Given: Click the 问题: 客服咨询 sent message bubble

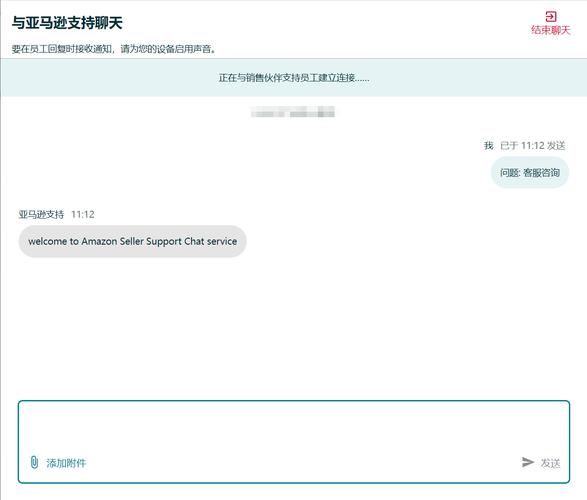Looking at the screenshot, I should coord(530,173).
